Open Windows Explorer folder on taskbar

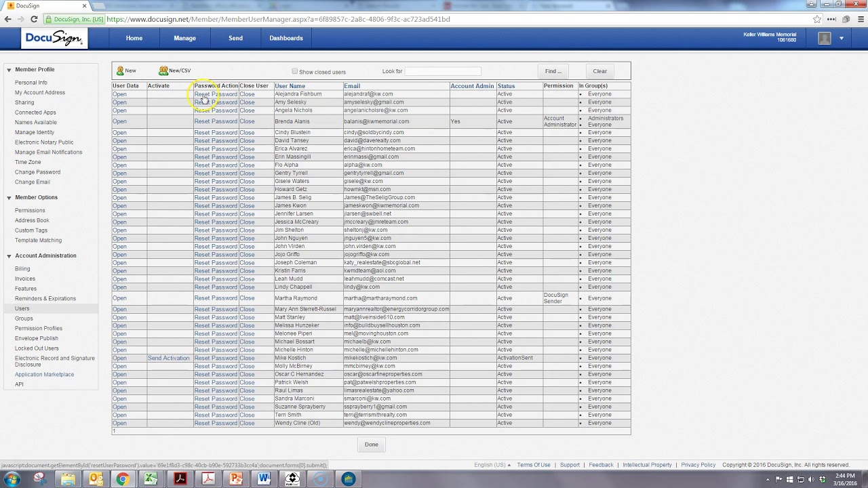tap(68, 479)
